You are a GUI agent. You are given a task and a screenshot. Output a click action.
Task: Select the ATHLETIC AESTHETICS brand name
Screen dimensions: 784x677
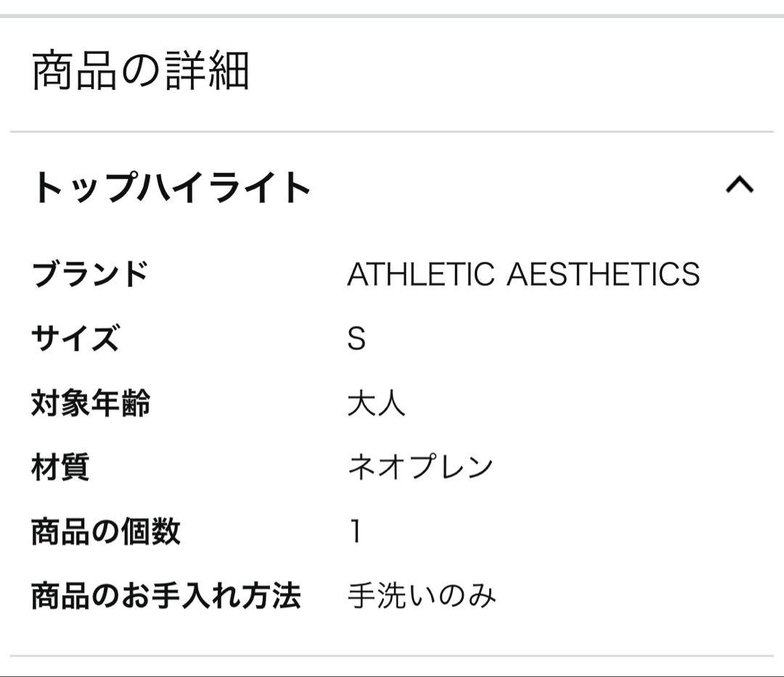pyautogui.click(x=524, y=272)
